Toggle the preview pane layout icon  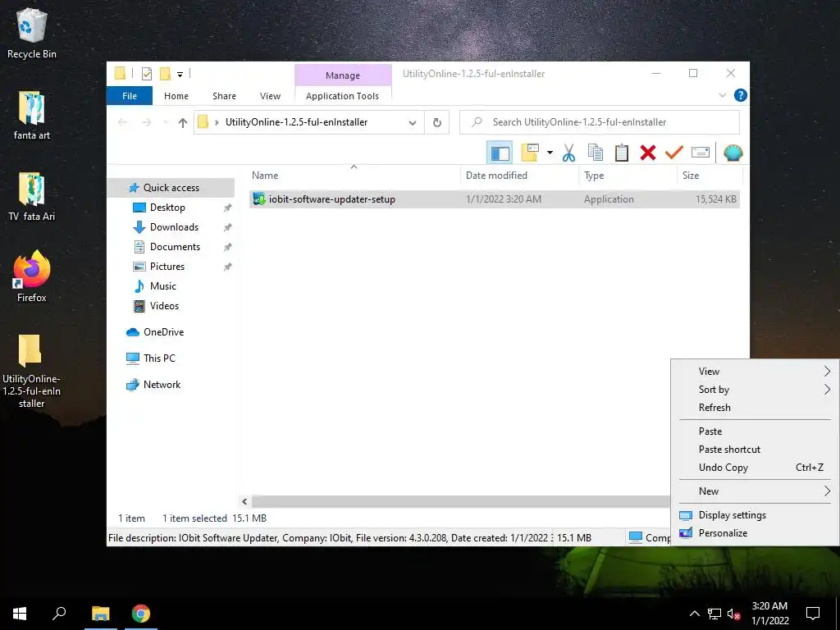[500, 153]
